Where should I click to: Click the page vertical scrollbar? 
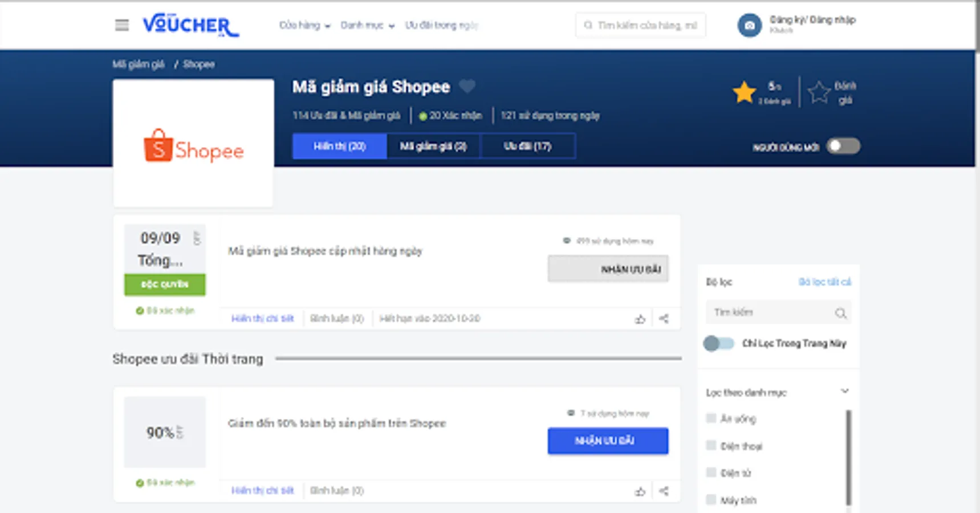[x=978, y=27]
